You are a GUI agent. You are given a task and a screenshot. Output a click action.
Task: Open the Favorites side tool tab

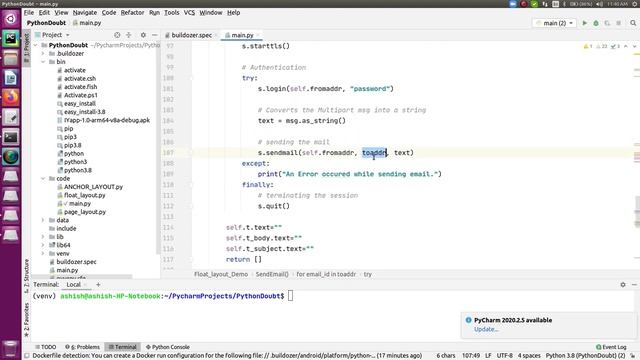pos(27,320)
